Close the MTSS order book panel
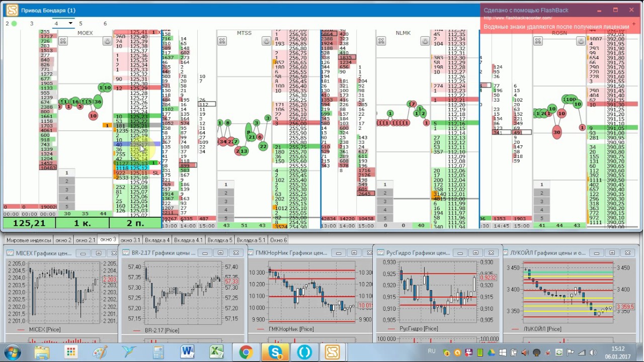 [222, 41]
